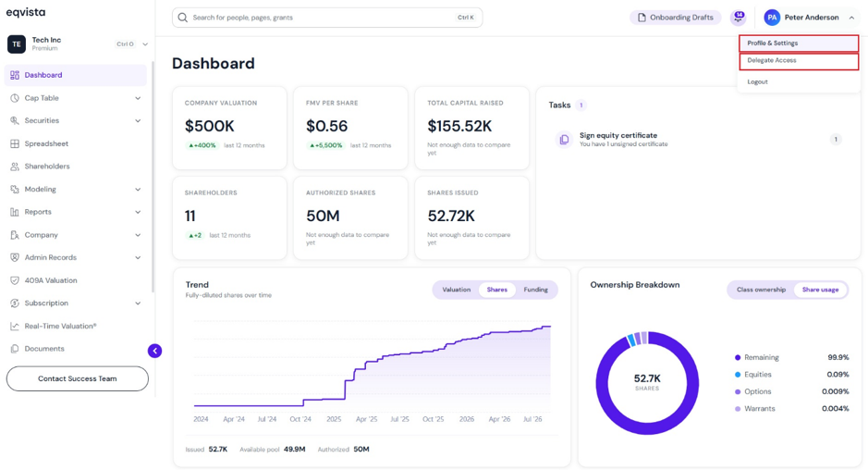Click the Equities legend blue dot

738,375
